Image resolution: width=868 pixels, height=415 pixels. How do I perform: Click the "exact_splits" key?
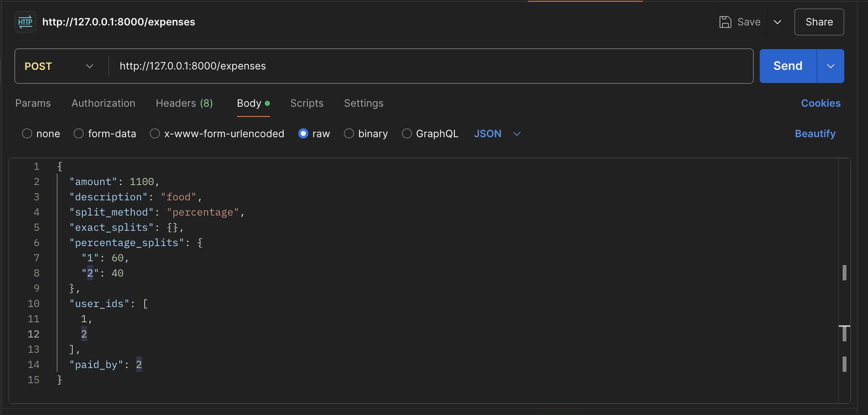[112, 227]
